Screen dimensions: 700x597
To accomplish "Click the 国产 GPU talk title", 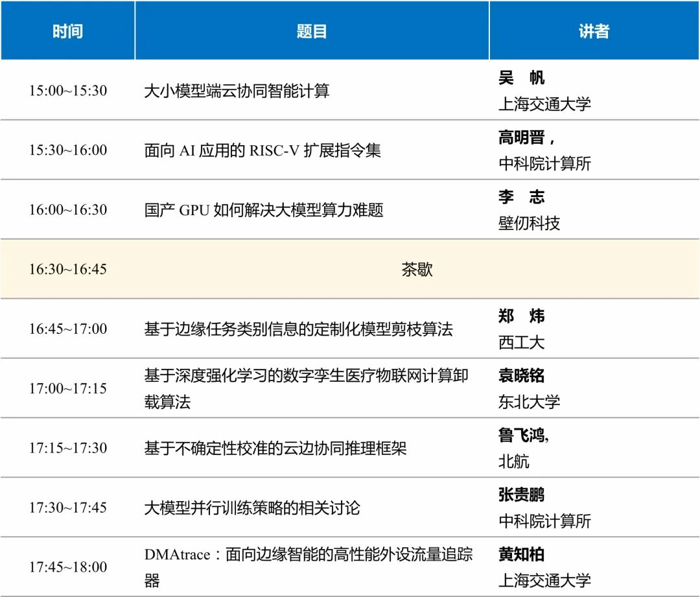I will pos(263,210).
